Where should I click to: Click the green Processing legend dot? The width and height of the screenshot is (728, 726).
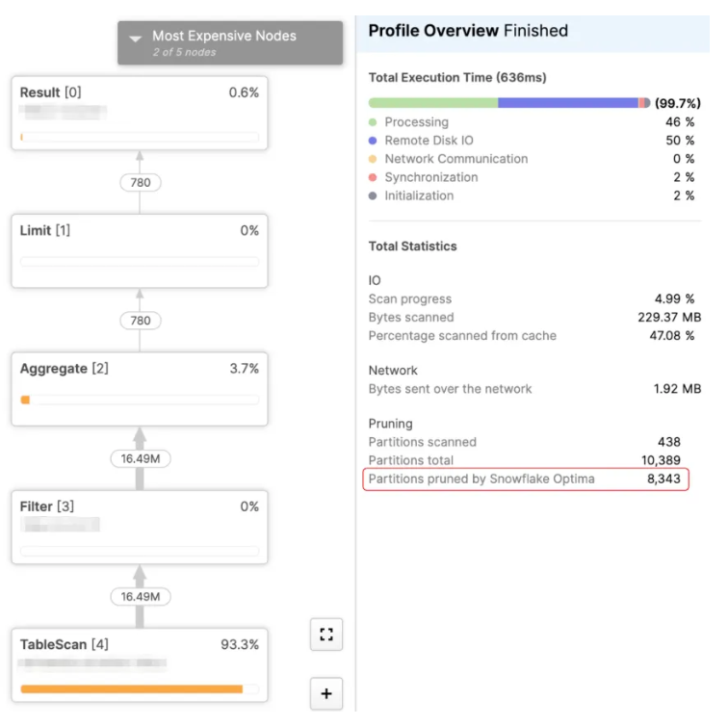pyautogui.click(x=373, y=122)
